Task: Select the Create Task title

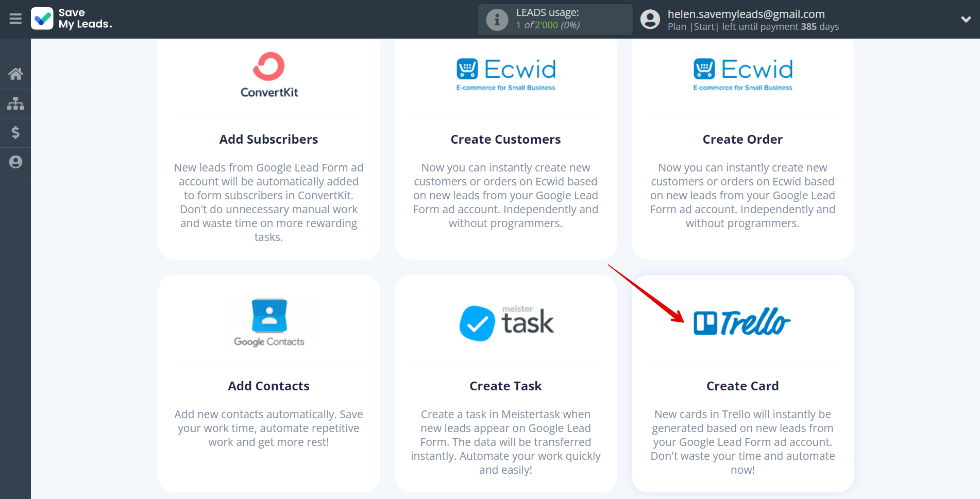Action: click(505, 386)
